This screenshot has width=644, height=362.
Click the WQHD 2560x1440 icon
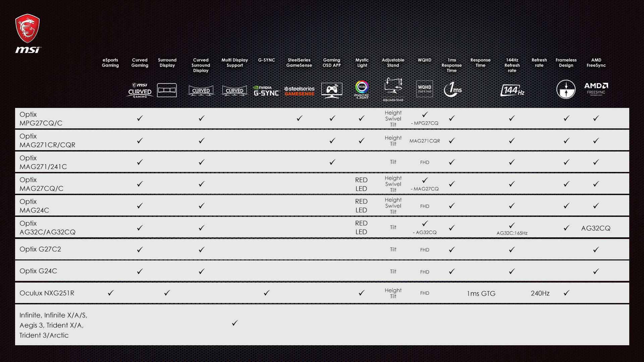coord(425,89)
